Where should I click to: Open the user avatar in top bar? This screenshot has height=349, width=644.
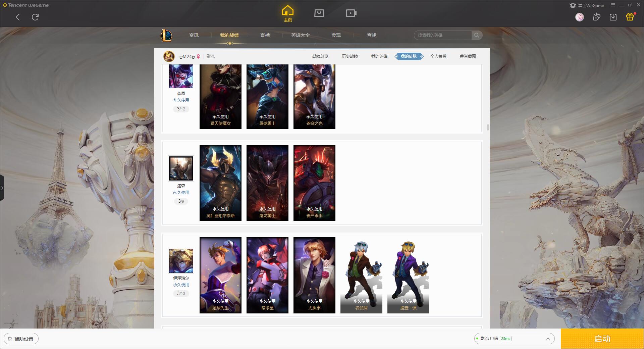coord(580,17)
